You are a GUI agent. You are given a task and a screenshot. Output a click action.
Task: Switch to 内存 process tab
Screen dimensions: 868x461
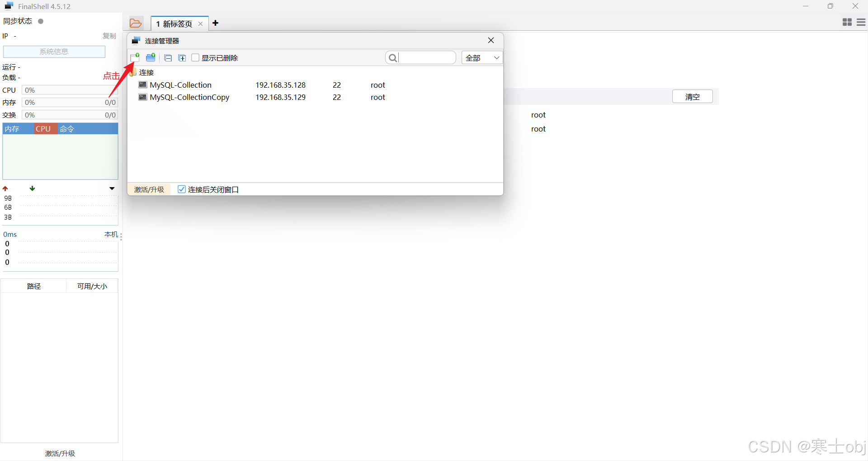pos(18,129)
